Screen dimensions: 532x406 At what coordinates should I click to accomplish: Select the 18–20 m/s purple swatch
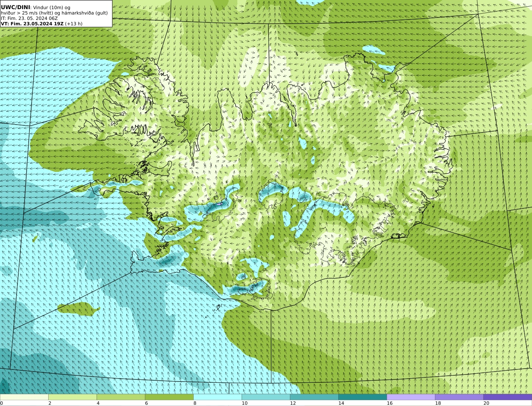coord(459,397)
